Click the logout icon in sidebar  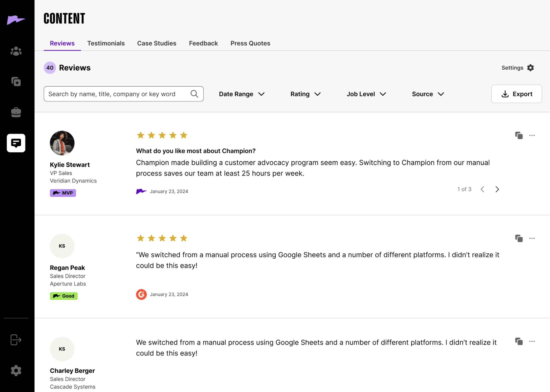tap(16, 340)
